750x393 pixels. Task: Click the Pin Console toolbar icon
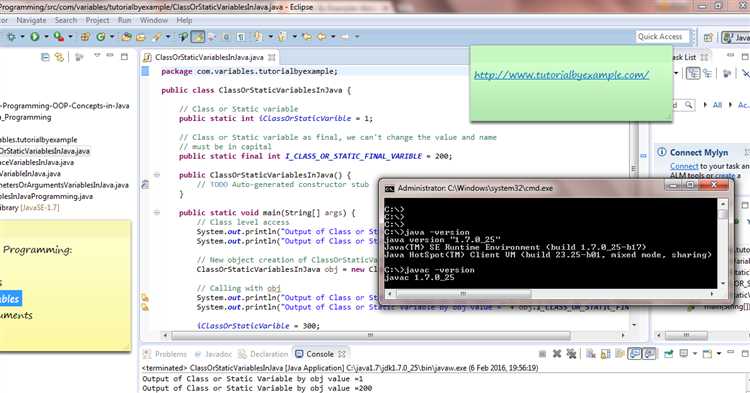(x=668, y=354)
